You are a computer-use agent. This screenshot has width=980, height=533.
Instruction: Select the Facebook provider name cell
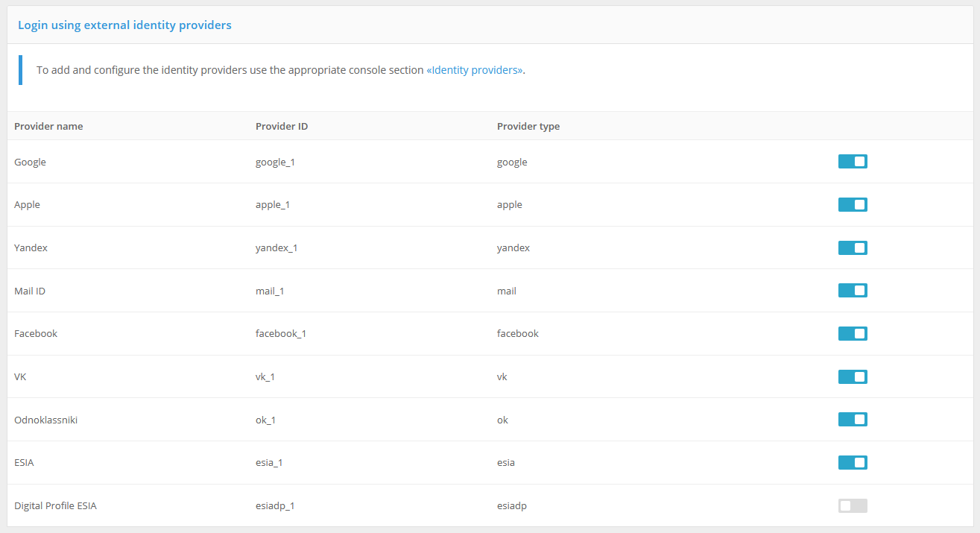(36, 333)
